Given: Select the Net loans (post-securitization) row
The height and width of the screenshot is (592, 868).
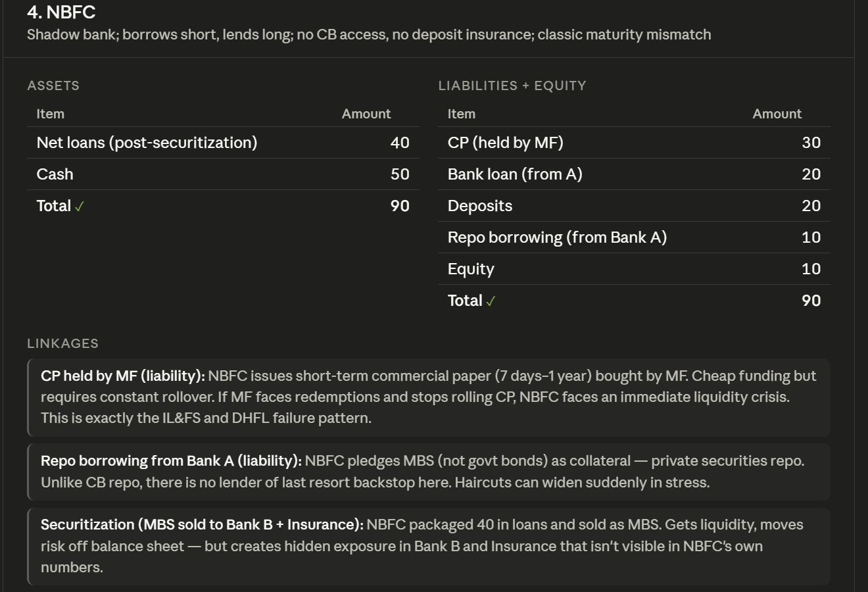Looking at the screenshot, I should 223,143.
